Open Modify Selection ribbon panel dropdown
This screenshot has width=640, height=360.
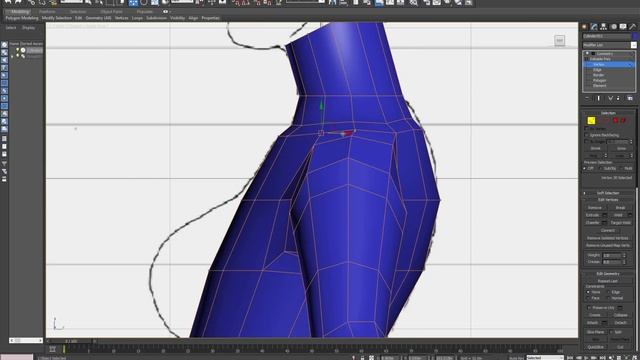57,18
